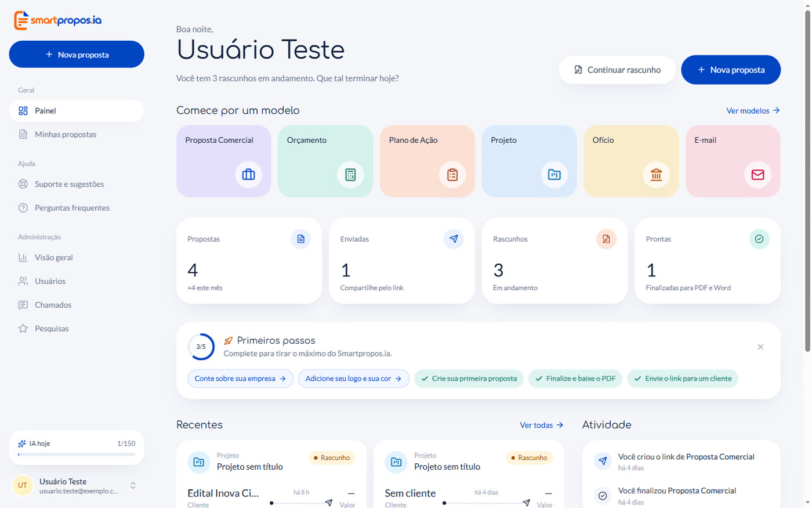Click the paper plane icon beside the Proposta Comercial link activity
Image resolution: width=812 pixels, height=508 pixels.
point(603,462)
